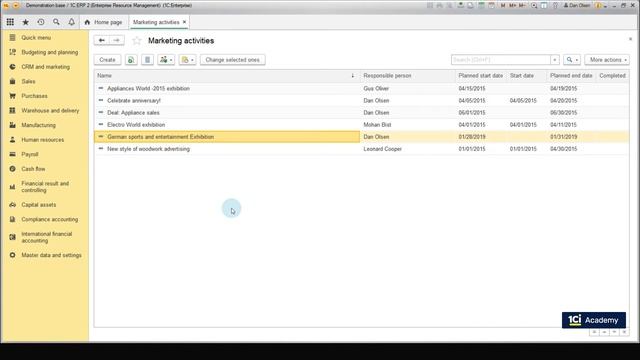Close the Marketing activities form with X

pos(630,39)
